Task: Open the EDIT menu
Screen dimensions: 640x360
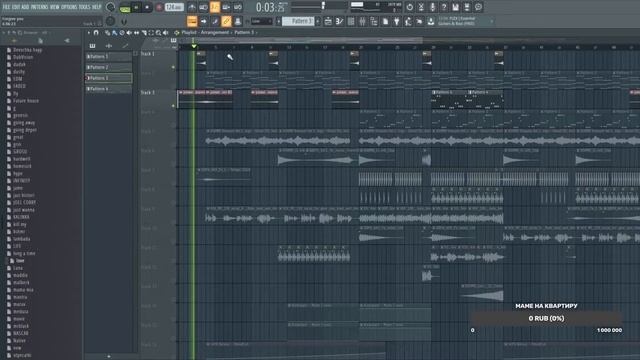Action: [16, 7]
